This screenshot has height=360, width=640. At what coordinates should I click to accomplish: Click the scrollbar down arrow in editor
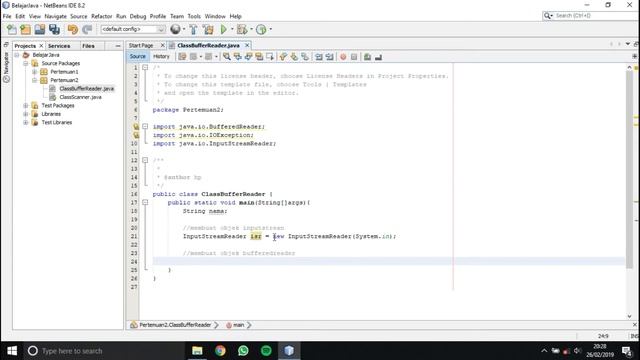629,316
